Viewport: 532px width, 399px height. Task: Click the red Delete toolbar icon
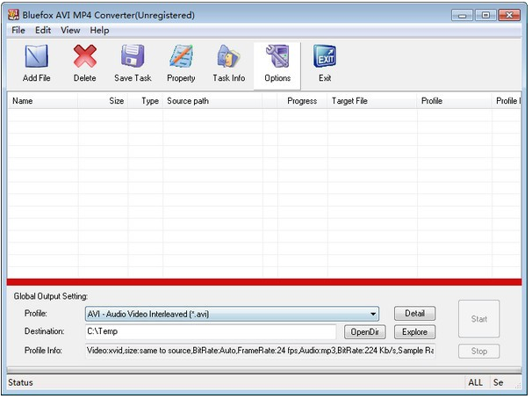coord(85,56)
